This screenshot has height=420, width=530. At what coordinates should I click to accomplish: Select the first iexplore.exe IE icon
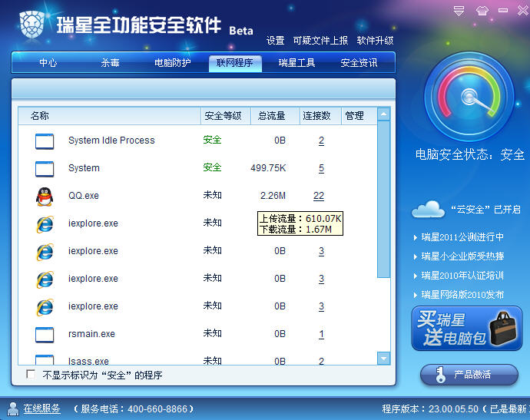coord(45,224)
